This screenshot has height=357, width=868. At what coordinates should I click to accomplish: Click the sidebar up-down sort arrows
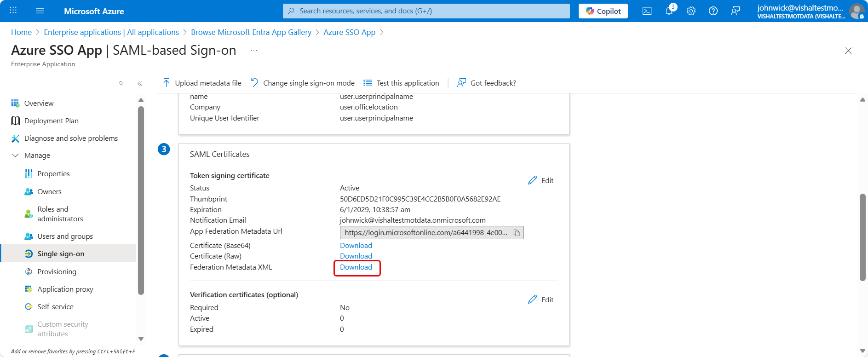tap(121, 83)
